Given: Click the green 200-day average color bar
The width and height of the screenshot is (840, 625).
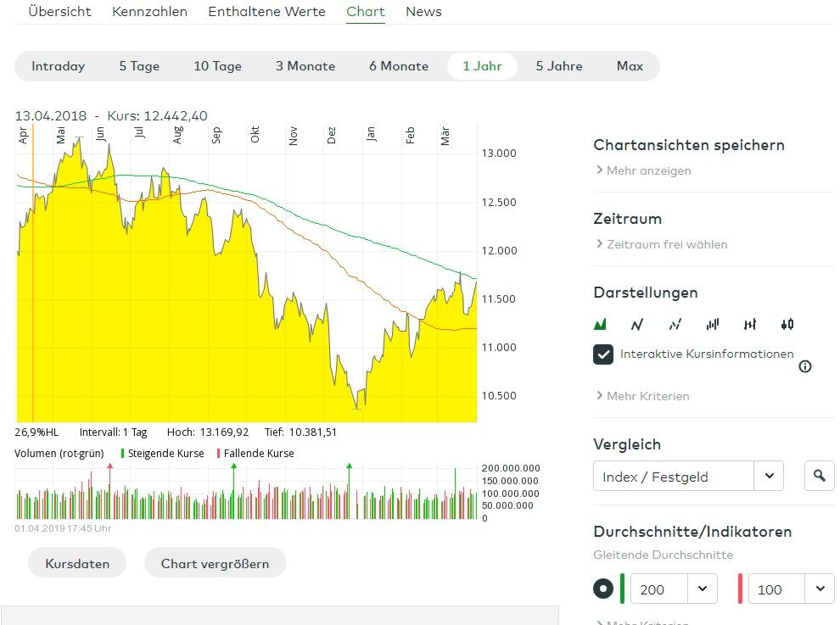Looking at the screenshot, I should [623, 589].
